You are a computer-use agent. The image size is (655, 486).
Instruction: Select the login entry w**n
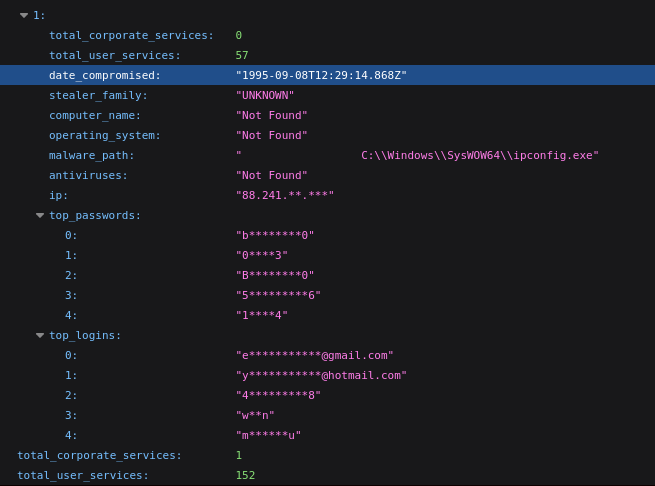255,415
